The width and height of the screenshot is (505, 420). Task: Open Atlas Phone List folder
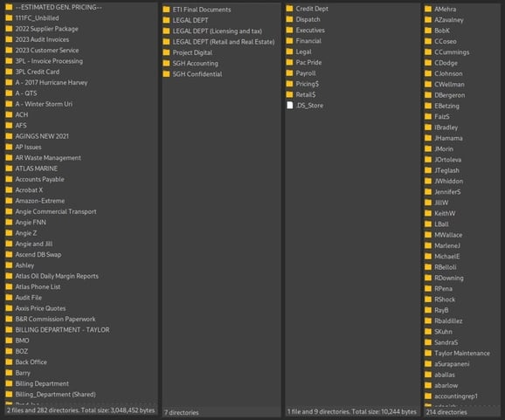pos(38,286)
